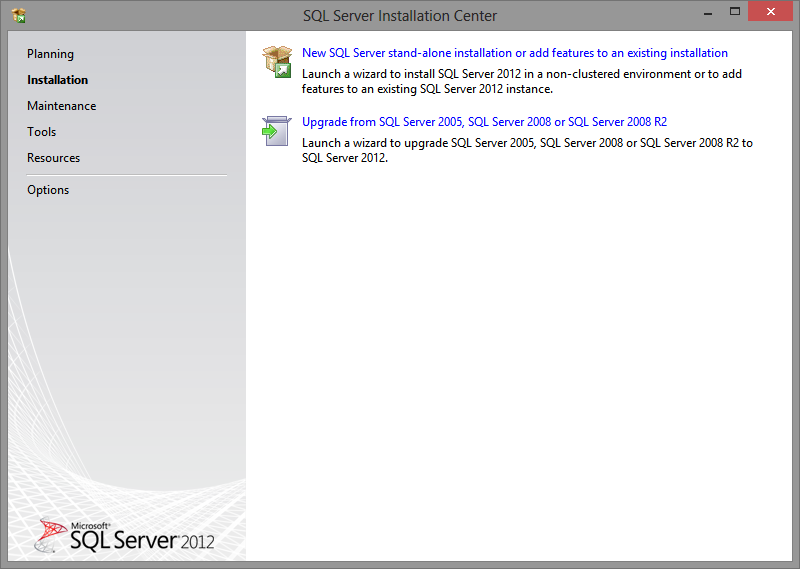Open the Planning page
This screenshot has height=569, width=800.
click(50, 54)
